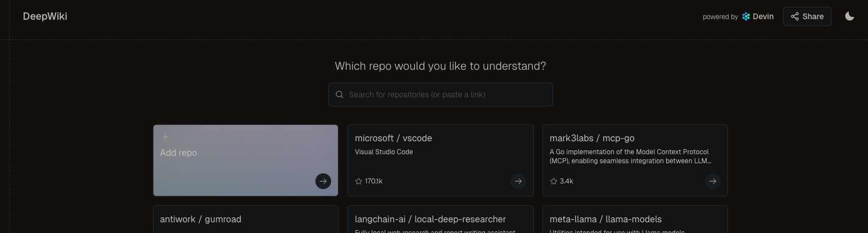Click the plus icon on Add repo
The image size is (868, 233).
pos(165,137)
